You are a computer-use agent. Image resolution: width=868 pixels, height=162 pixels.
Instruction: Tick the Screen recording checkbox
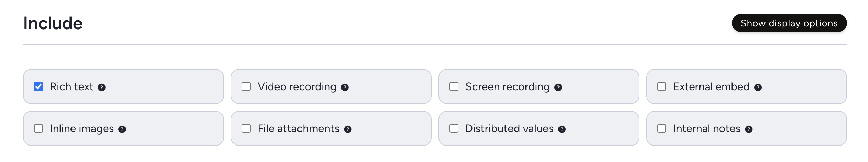pos(454,86)
